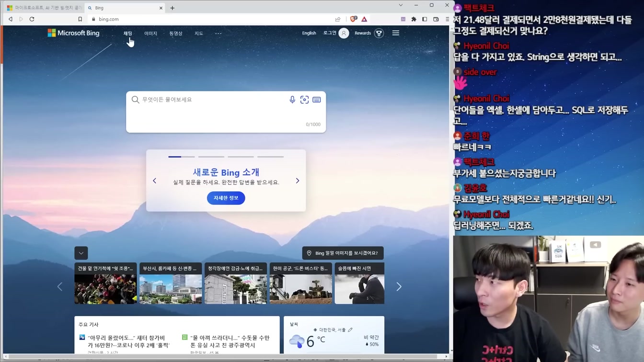Open article 아무리 올랐어도 새터 참가비

(x=128, y=341)
